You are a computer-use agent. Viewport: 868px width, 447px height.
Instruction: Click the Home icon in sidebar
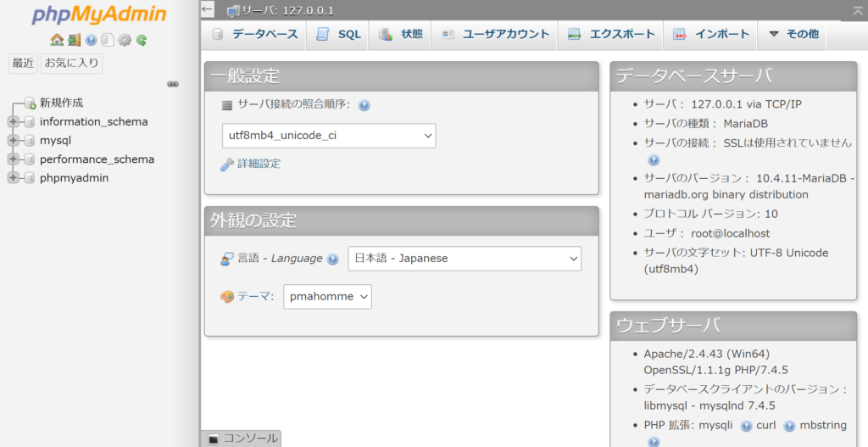57,40
